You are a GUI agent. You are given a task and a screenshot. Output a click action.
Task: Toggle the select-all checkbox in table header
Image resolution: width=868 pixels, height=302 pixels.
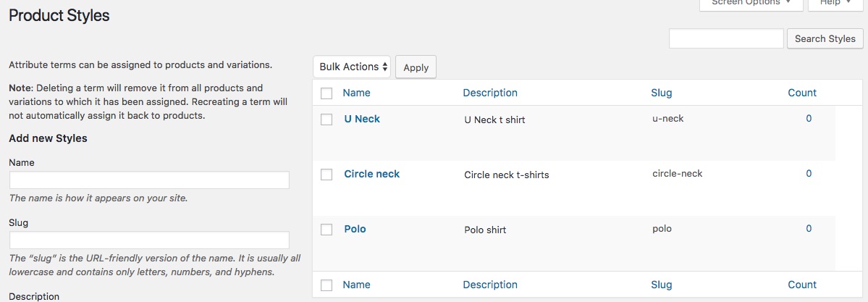pos(326,93)
